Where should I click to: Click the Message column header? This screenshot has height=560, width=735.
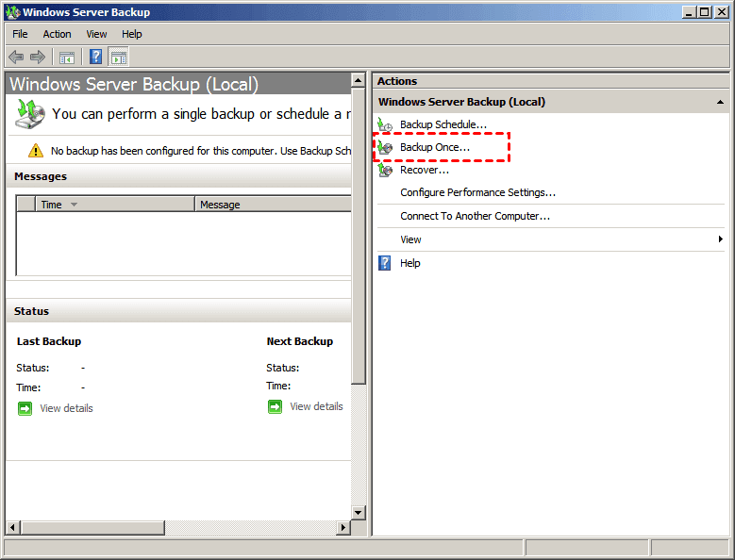274,205
